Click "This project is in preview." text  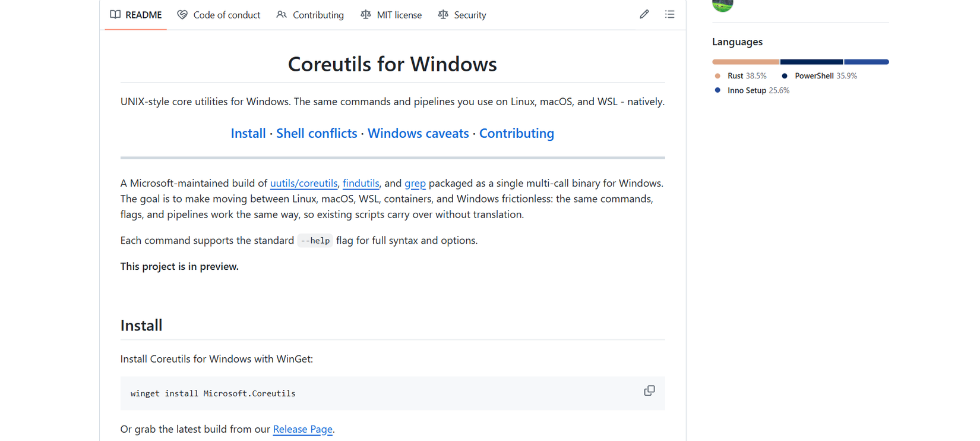pos(179,266)
